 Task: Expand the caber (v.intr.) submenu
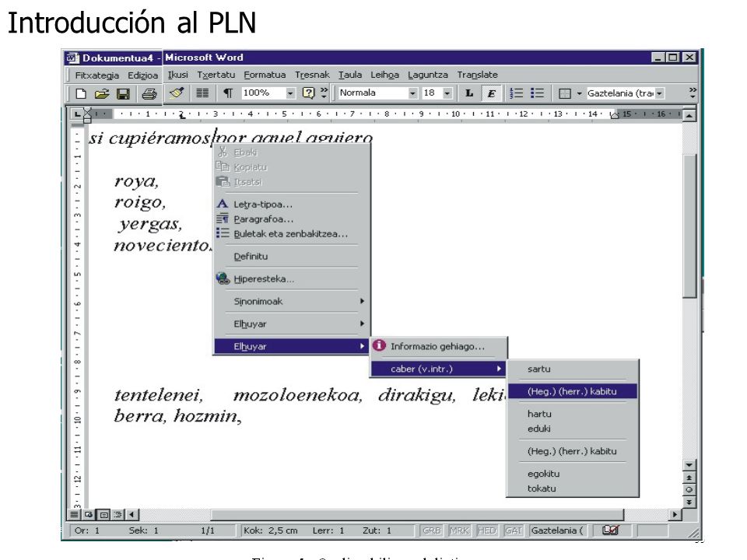(x=438, y=369)
